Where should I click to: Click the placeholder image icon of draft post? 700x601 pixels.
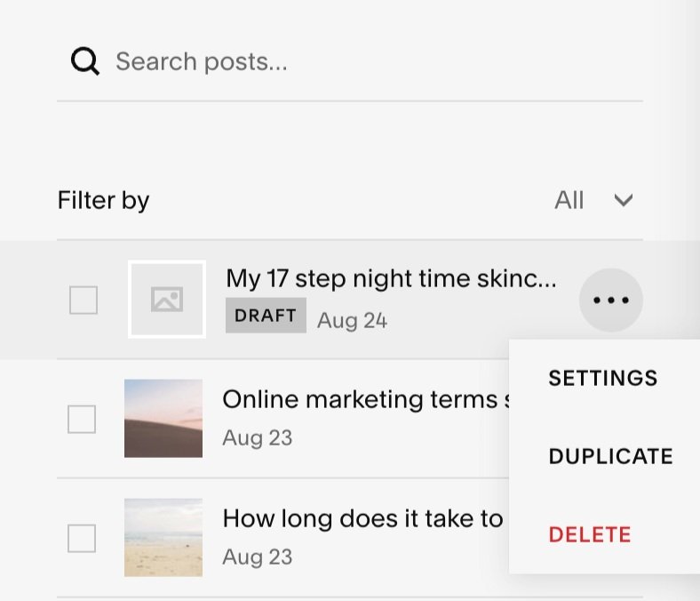167,299
